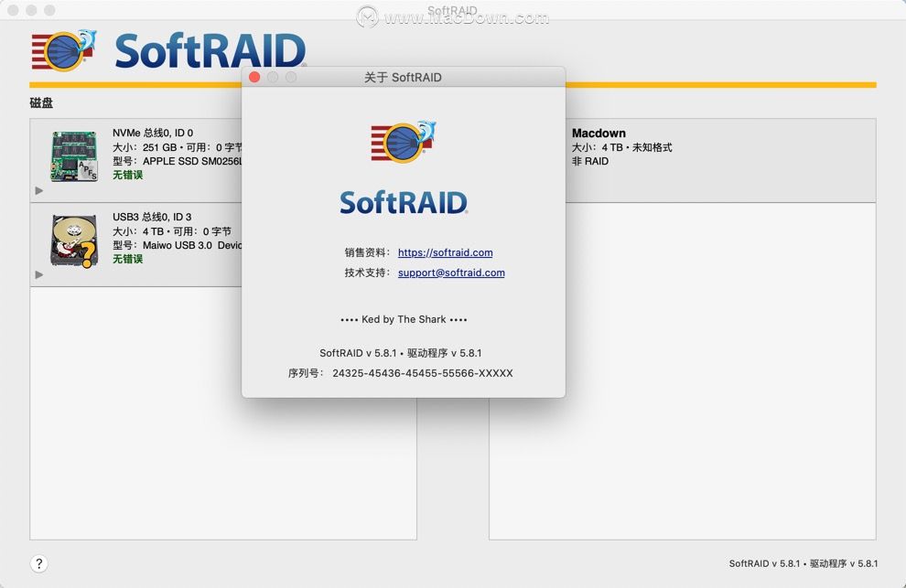The image size is (906, 588).
Task: Click the 'Ked by The Shark' text
Action: click(404, 319)
